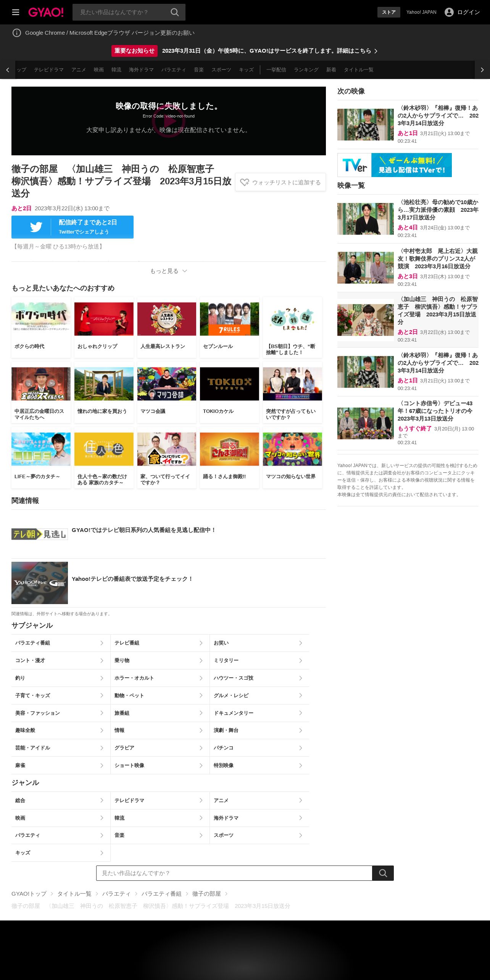Open the スポーツ genre row
Screen dimensions: 490x980
pyautogui.click(x=260, y=835)
